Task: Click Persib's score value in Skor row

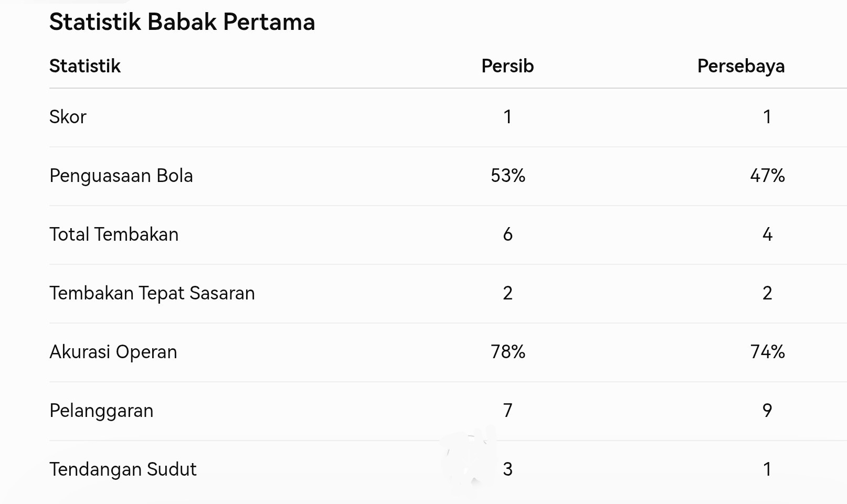Action: tap(507, 116)
